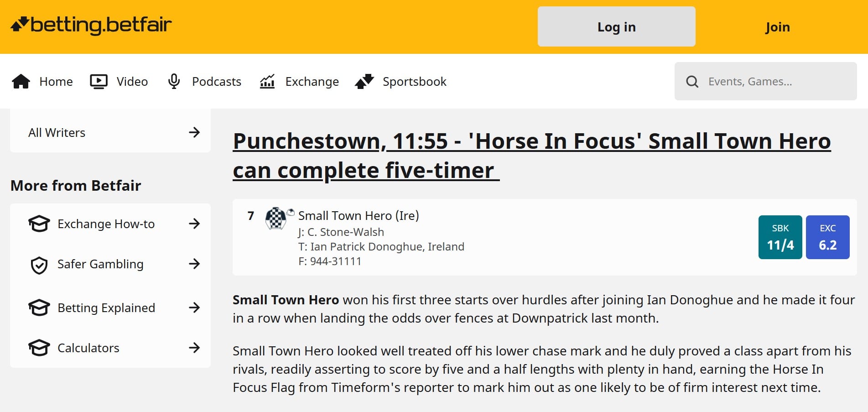Click the Join link
Viewport: 868px width, 412px height.
(x=778, y=27)
